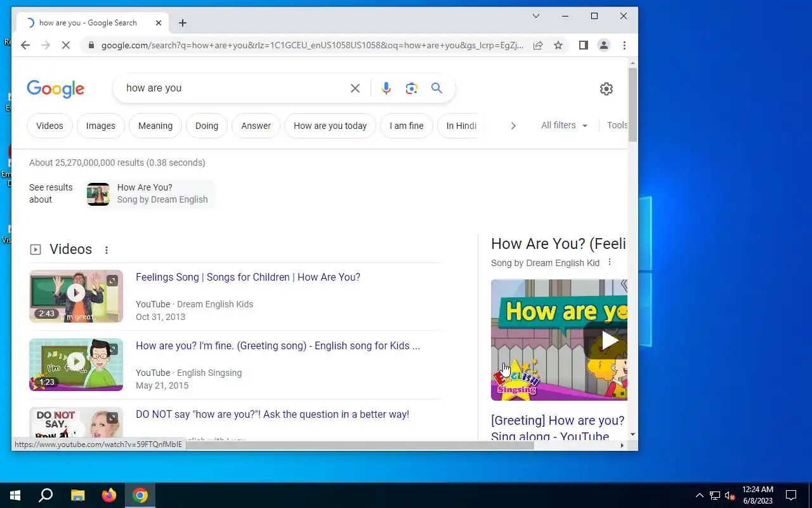Screen dimensions: 812x508
Task: Click the vertical page scrollbar thumb
Action: [x=632, y=104]
